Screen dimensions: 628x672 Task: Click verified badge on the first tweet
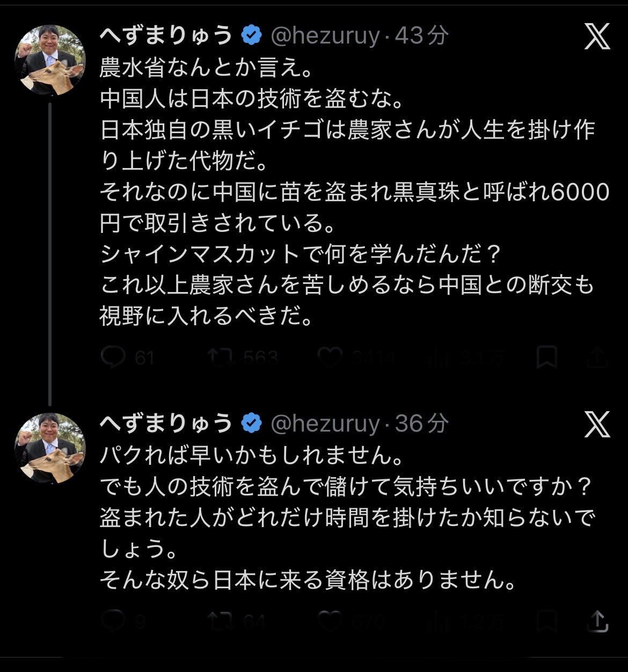click(251, 36)
